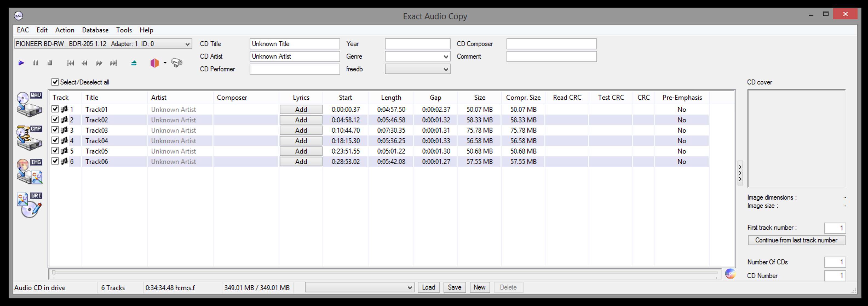Open the Action menu

click(x=66, y=29)
